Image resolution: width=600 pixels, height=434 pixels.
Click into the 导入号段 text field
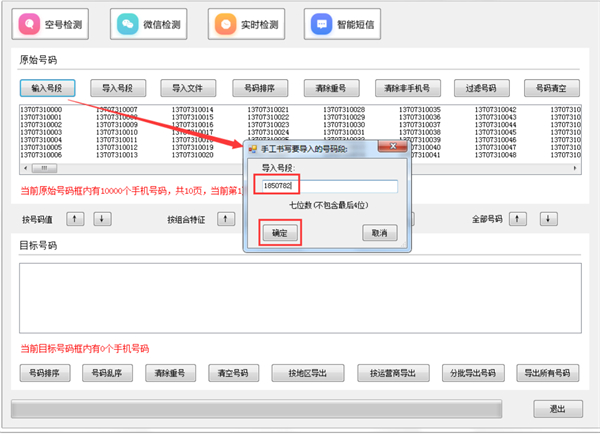coord(339,186)
